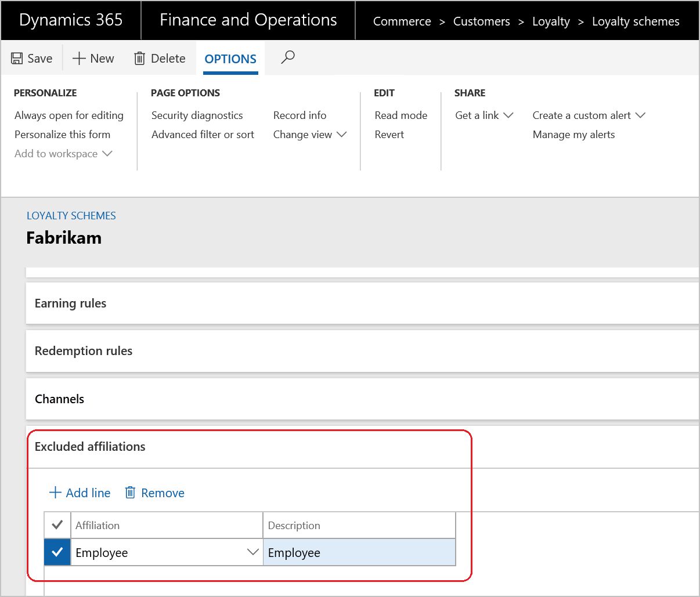Delete the record with the trash icon
The image size is (700, 597).
[160, 57]
